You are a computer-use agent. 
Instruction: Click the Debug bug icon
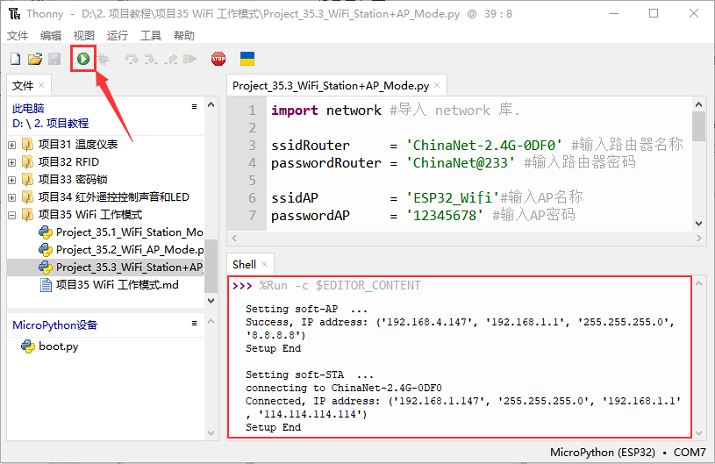click(103, 59)
